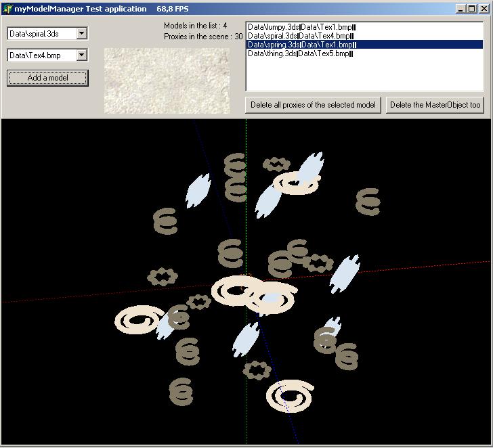
Task: Click Delete the MasterObject too button
Action: [x=435, y=105]
